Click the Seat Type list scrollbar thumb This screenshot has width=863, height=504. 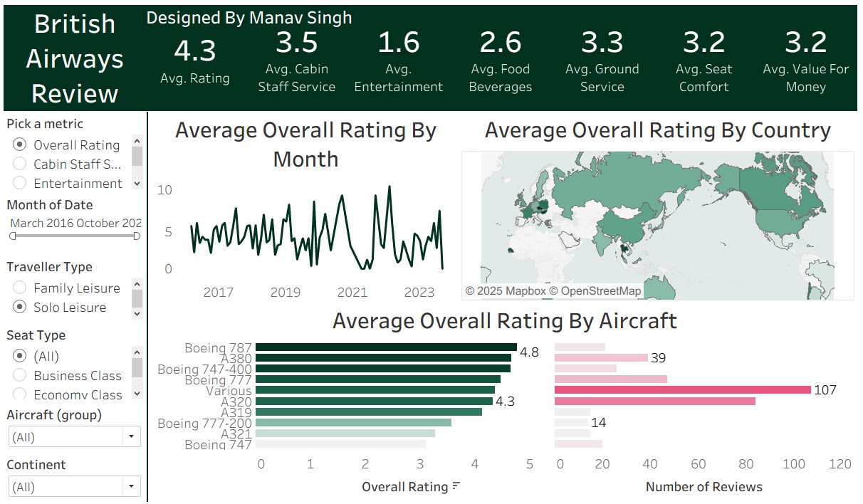(x=137, y=367)
